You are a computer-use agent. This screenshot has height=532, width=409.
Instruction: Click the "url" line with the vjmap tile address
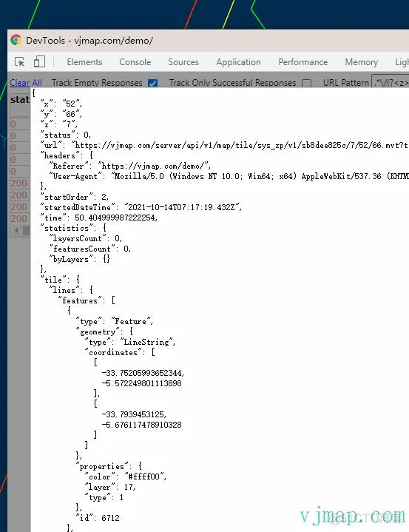click(x=225, y=145)
